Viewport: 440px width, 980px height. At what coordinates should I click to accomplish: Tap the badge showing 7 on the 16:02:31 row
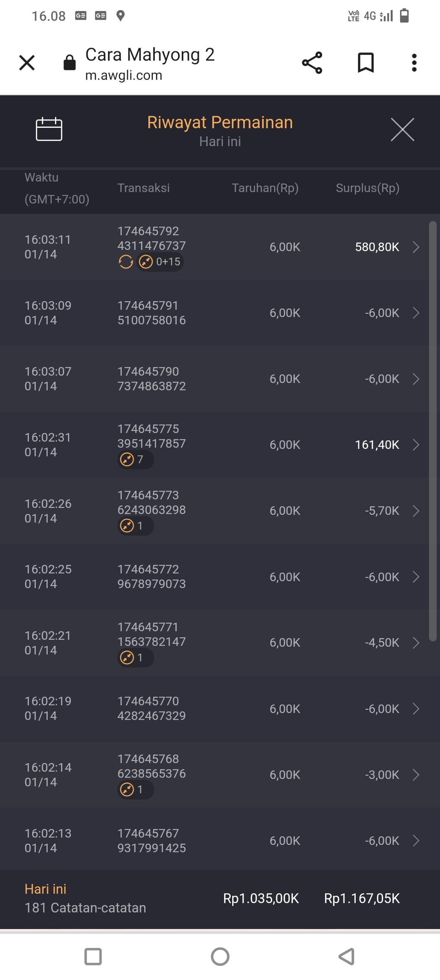(x=135, y=459)
